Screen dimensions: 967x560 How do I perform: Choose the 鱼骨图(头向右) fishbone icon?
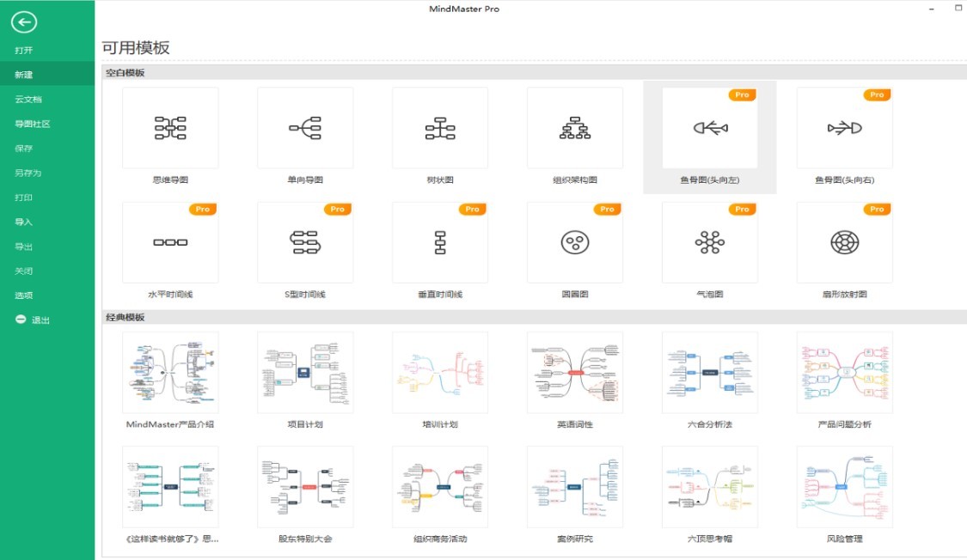[845, 128]
